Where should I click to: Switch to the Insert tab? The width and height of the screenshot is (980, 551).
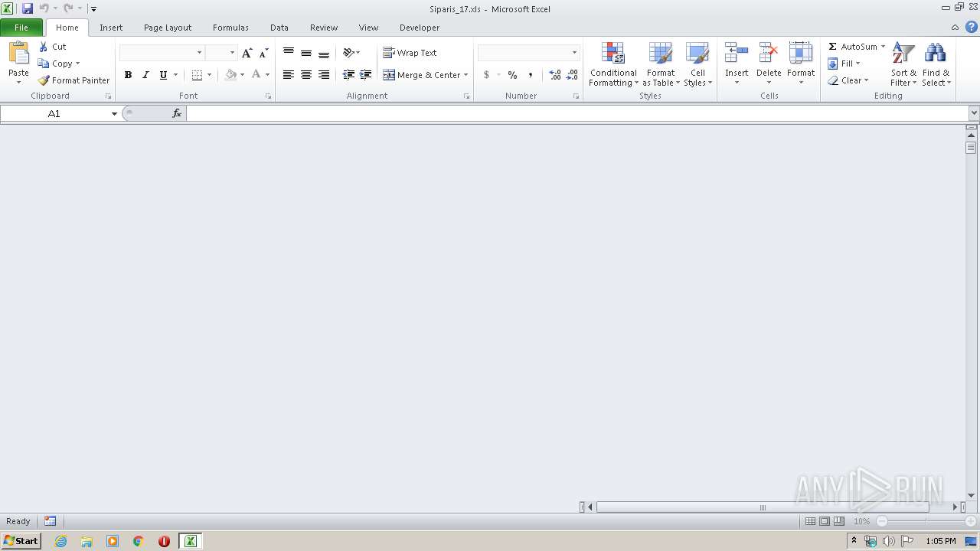pos(111,28)
